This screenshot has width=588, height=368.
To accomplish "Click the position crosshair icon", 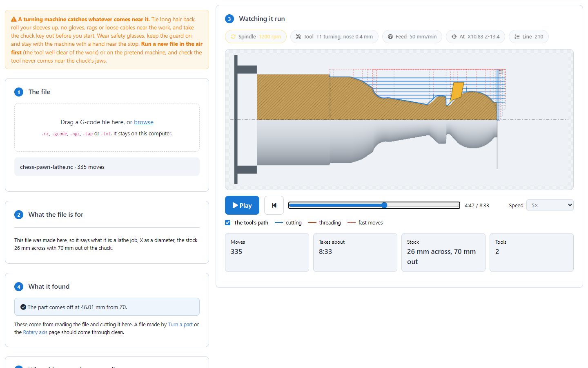I will [454, 37].
